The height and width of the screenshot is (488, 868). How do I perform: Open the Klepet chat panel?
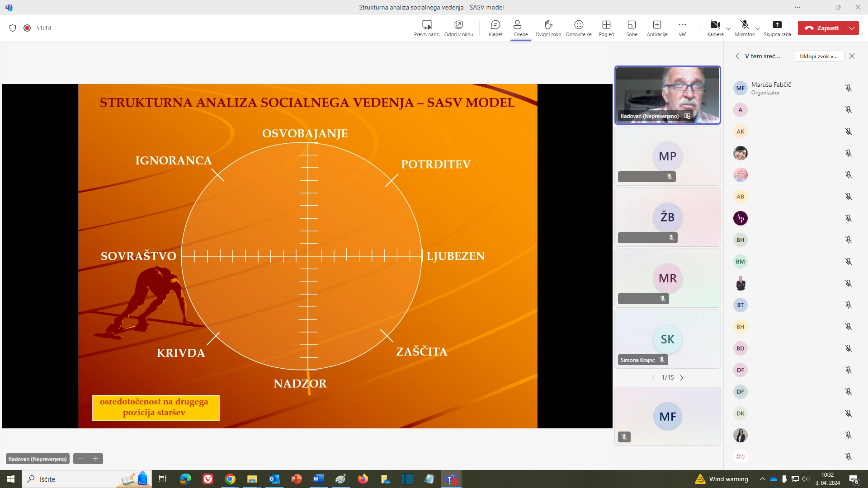(495, 28)
